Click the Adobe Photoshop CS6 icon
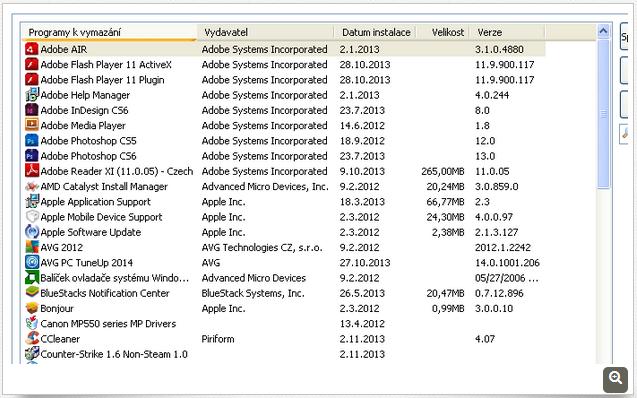This screenshot has height=398, width=637. click(x=32, y=156)
